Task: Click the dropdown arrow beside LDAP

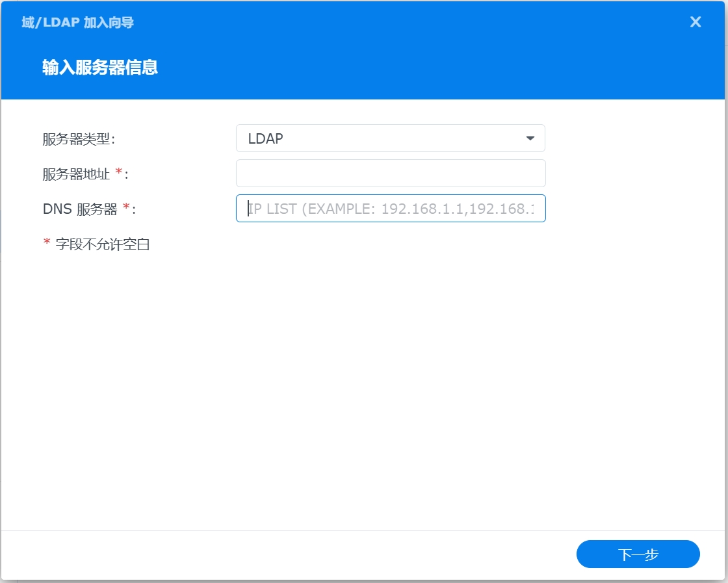Action: (x=532, y=138)
